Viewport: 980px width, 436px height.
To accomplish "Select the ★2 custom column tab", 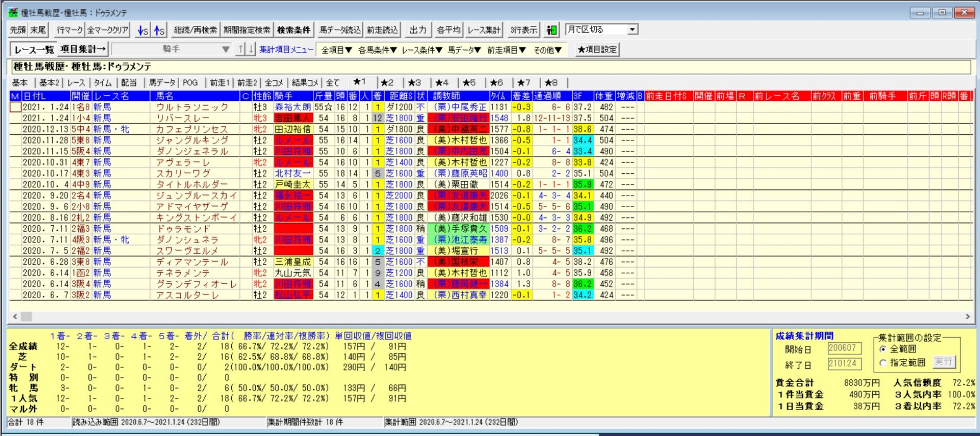I will (387, 83).
